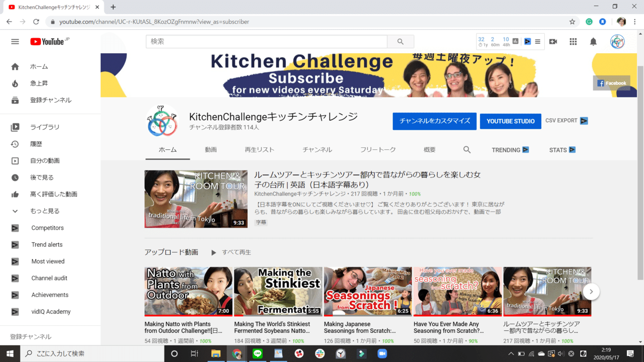
Task: Open Natto with Plants from Outdoor thumbnail
Action: [189, 292]
